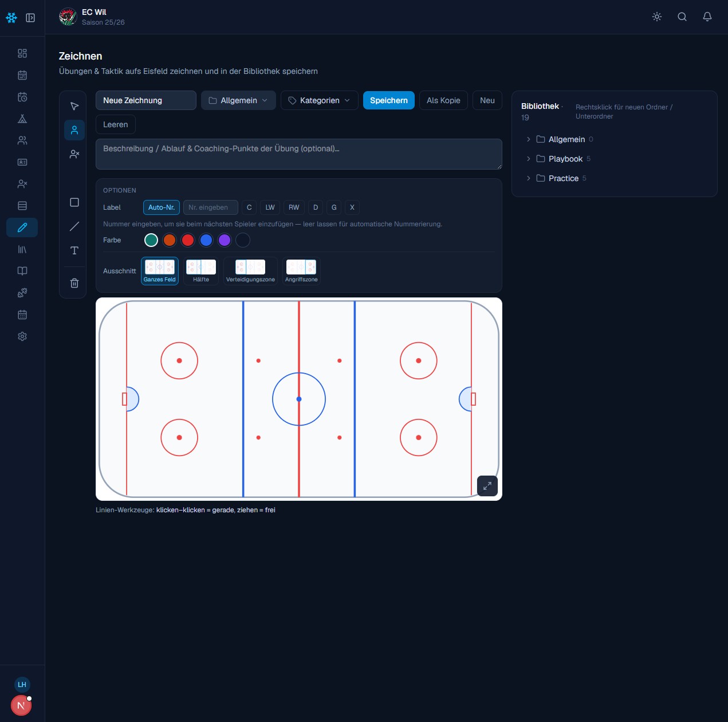Viewport: 728px width, 722px height.
Task: Open the Allgemein folder dropdown
Action: 238,100
